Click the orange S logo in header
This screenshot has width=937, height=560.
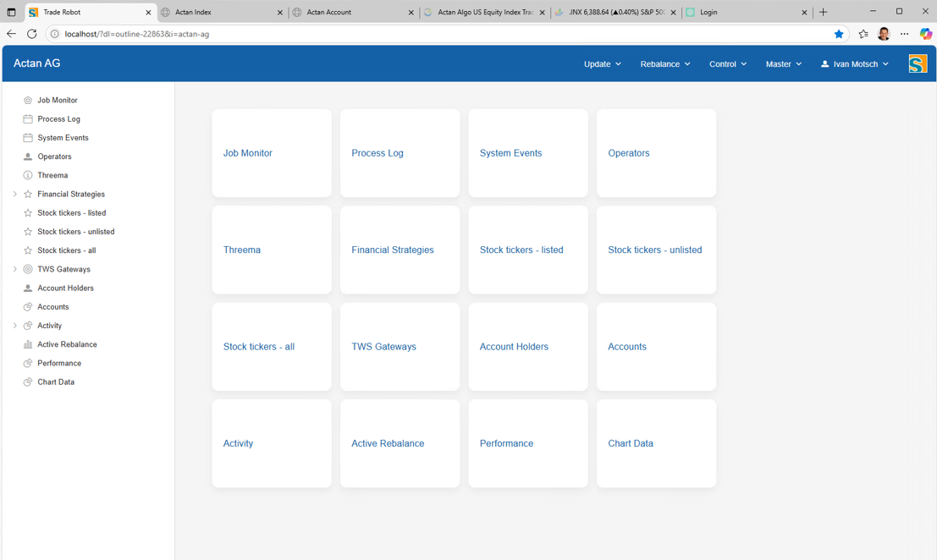click(x=918, y=63)
